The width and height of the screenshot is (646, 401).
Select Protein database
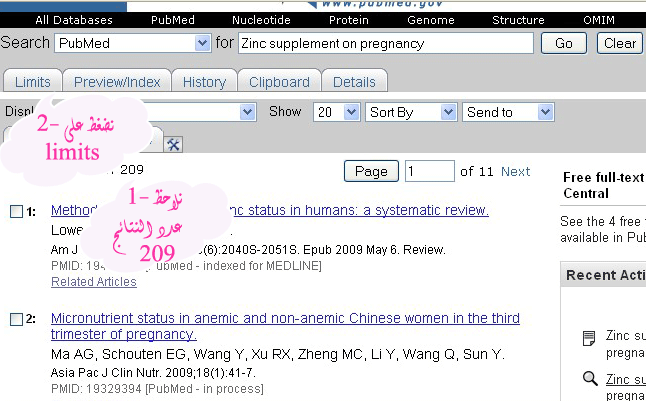[x=349, y=20]
